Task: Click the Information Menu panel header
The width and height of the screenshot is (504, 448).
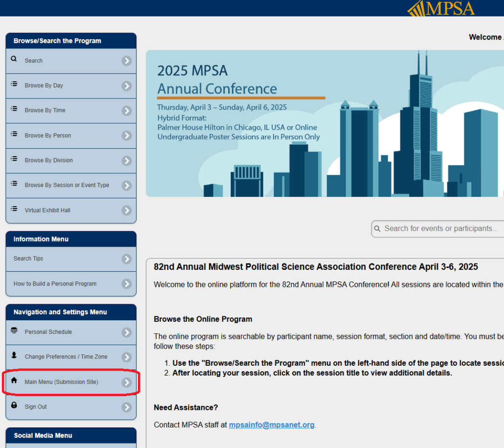Action: pos(71,239)
